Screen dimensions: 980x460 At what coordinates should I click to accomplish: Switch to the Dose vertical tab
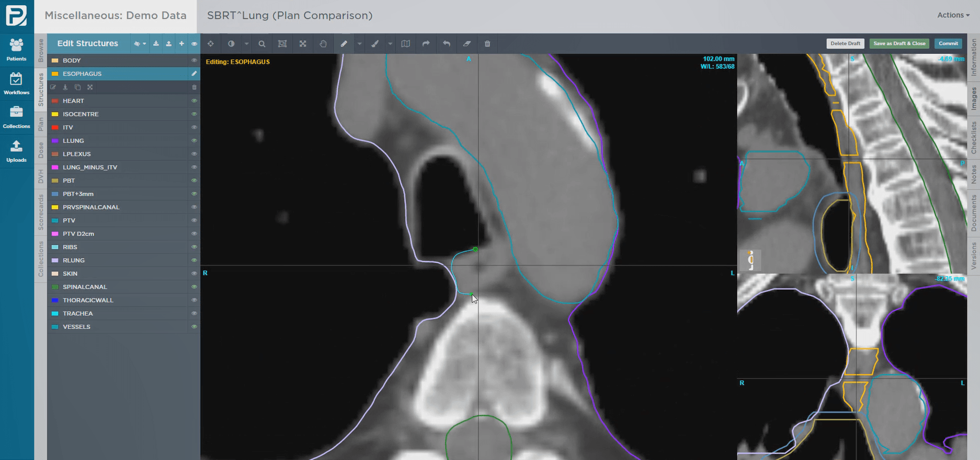pos(41,151)
